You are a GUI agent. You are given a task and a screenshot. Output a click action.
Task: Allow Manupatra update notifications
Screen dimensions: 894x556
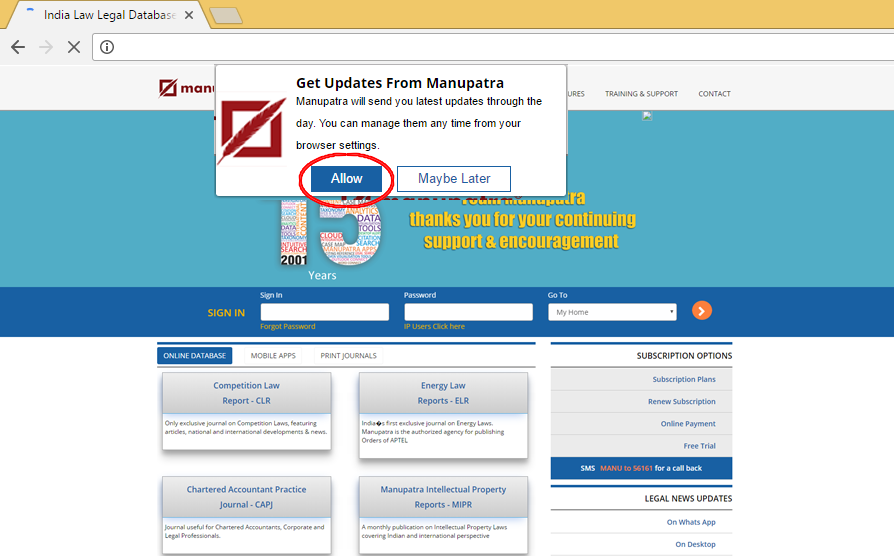tap(346, 178)
